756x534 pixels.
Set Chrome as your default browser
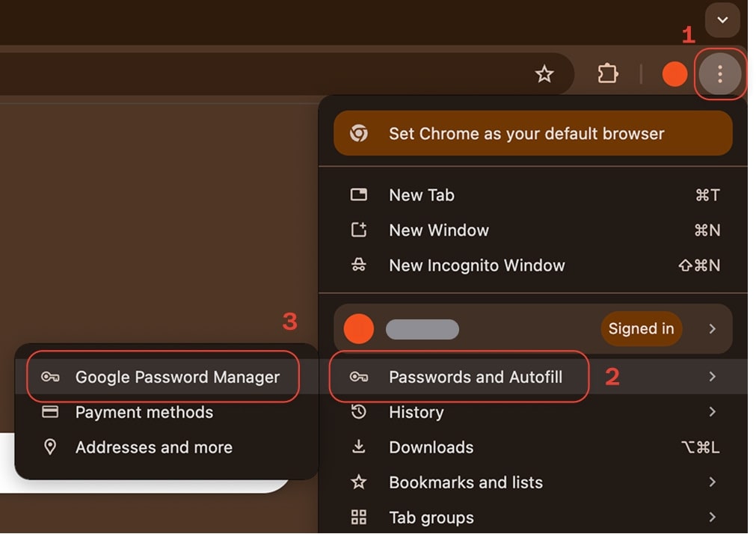[532, 133]
